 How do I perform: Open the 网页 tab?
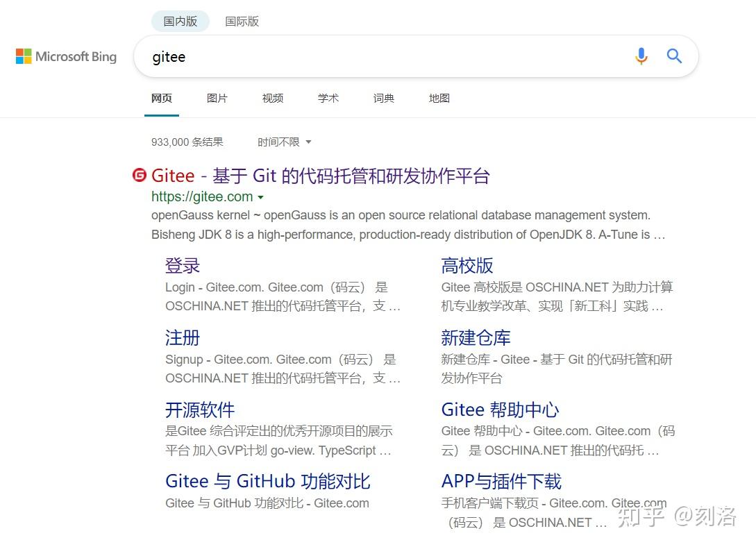coord(162,99)
